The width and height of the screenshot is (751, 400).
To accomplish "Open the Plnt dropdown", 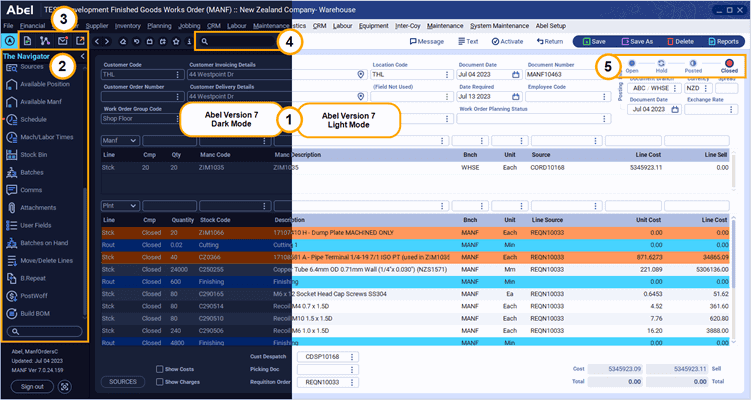I will pos(135,205).
